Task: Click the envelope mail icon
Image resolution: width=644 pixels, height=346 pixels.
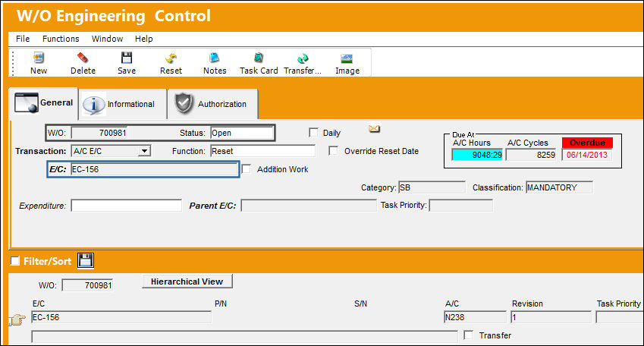Action: pos(374,129)
